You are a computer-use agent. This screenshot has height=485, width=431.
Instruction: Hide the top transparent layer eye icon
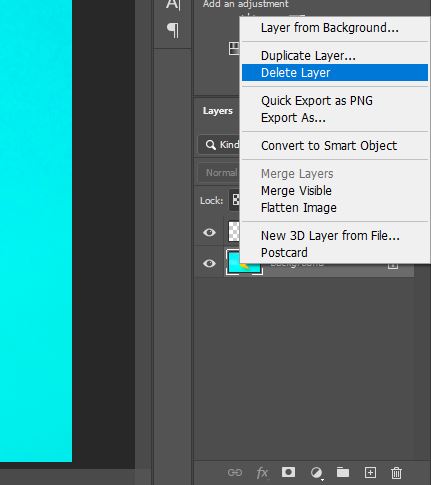209,232
